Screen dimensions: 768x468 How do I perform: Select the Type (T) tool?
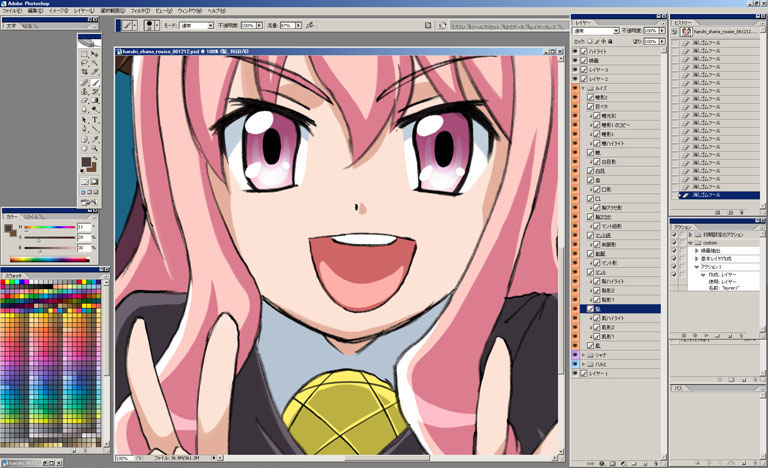[95, 120]
